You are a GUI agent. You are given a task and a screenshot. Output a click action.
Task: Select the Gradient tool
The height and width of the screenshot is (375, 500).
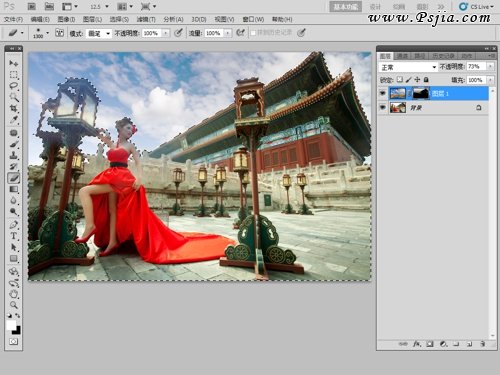click(x=13, y=189)
